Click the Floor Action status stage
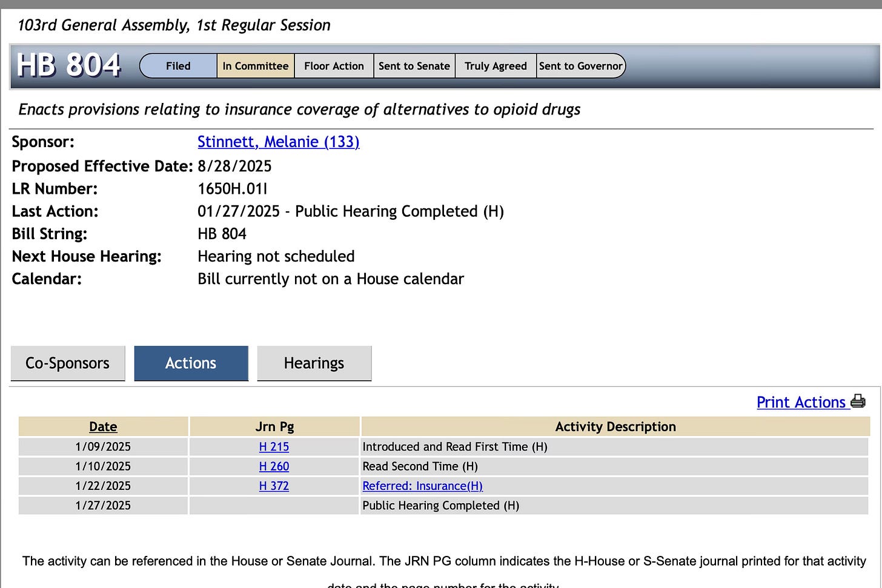 pos(334,66)
